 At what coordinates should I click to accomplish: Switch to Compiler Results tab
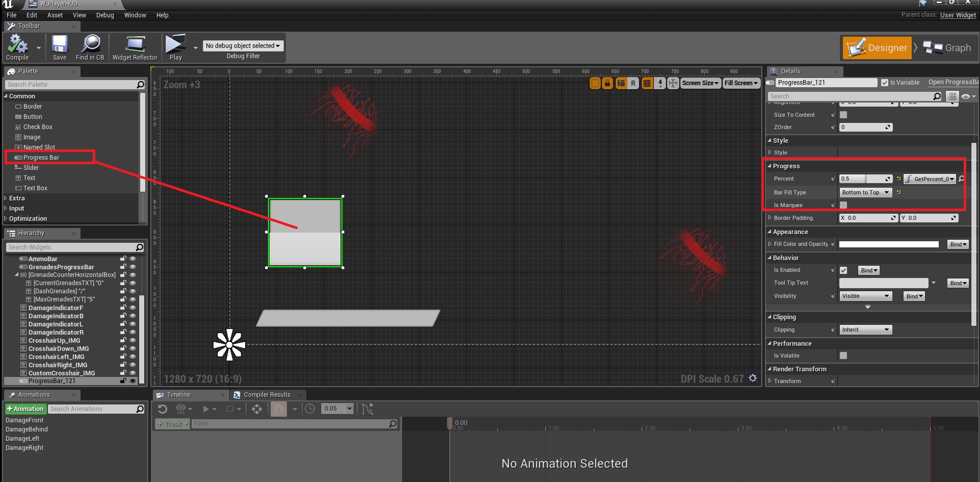click(x=267, y=395)
